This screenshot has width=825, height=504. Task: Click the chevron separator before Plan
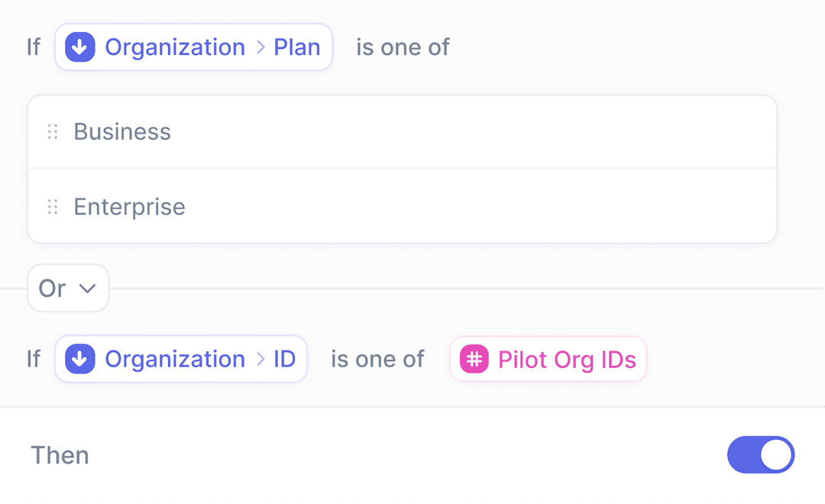tap(260, 47)
